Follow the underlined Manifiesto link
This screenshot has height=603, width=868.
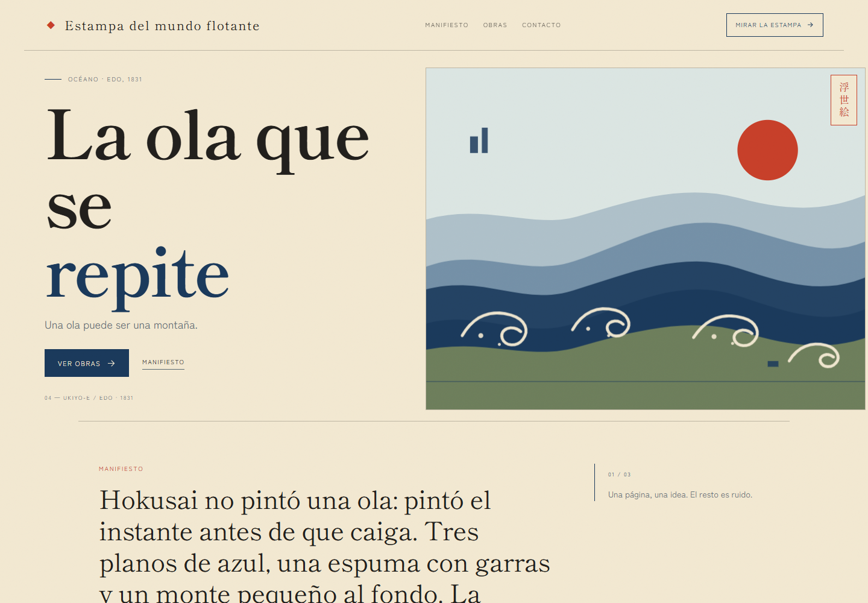163,362
